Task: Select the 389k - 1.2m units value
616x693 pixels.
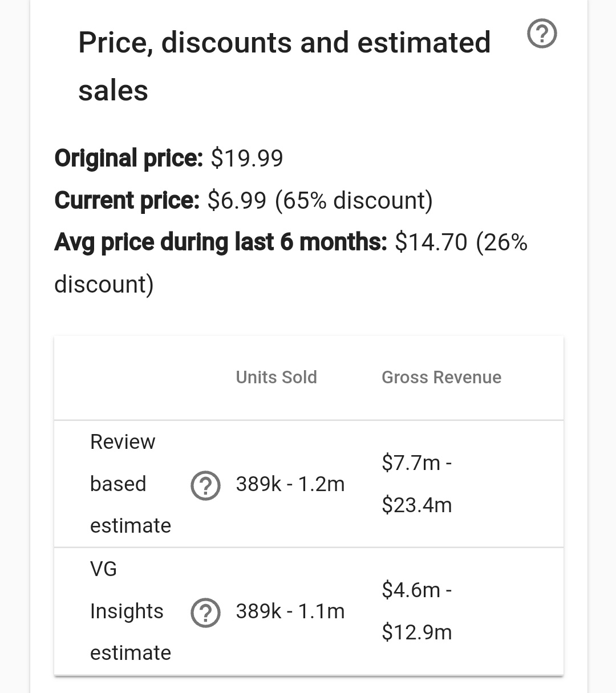Action: click(x=290, y=484)
